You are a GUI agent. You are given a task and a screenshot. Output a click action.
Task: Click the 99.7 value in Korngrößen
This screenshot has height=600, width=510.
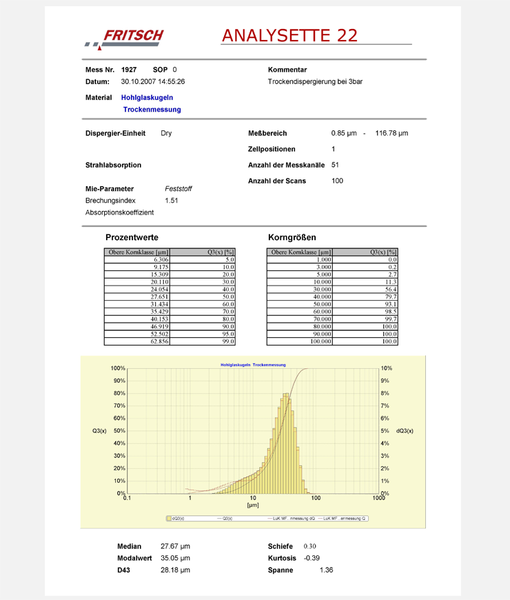(x=365, y=319)
